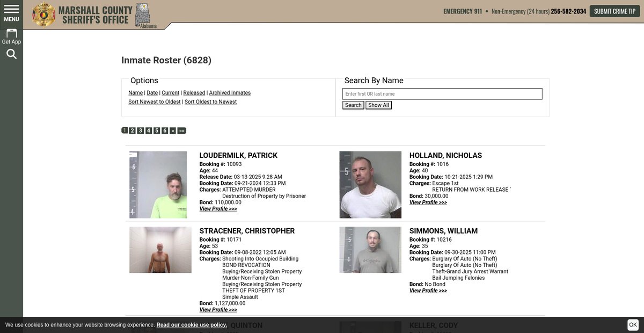
Task: Open Christopher Stracener's mugshot photo
Action: pyautogui.click(x=160, y=250)
